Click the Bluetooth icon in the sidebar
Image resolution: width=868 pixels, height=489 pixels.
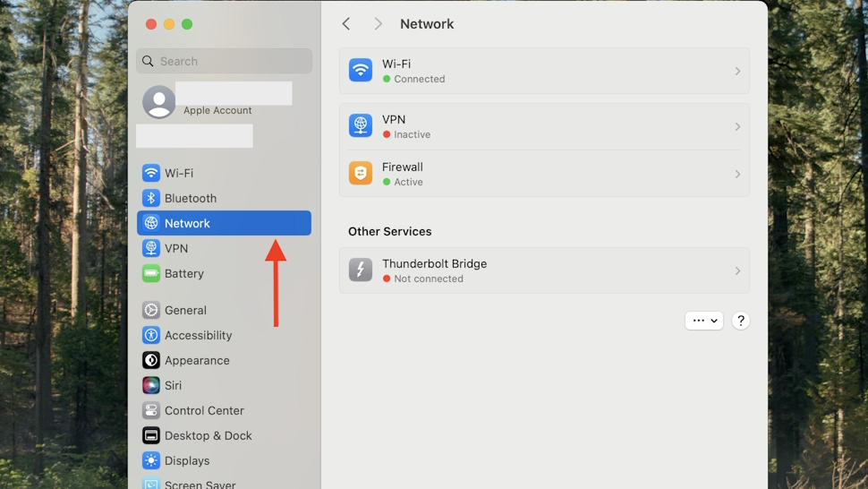[150, 198]
